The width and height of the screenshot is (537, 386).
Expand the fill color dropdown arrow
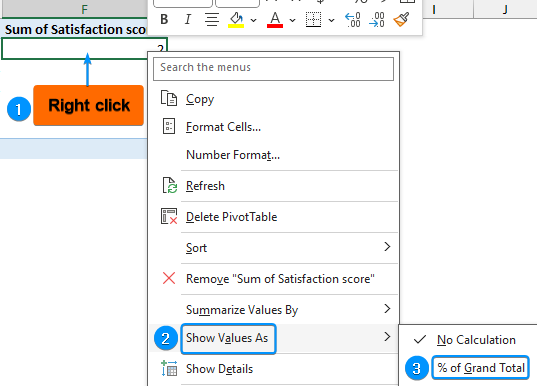coord(253,20)
